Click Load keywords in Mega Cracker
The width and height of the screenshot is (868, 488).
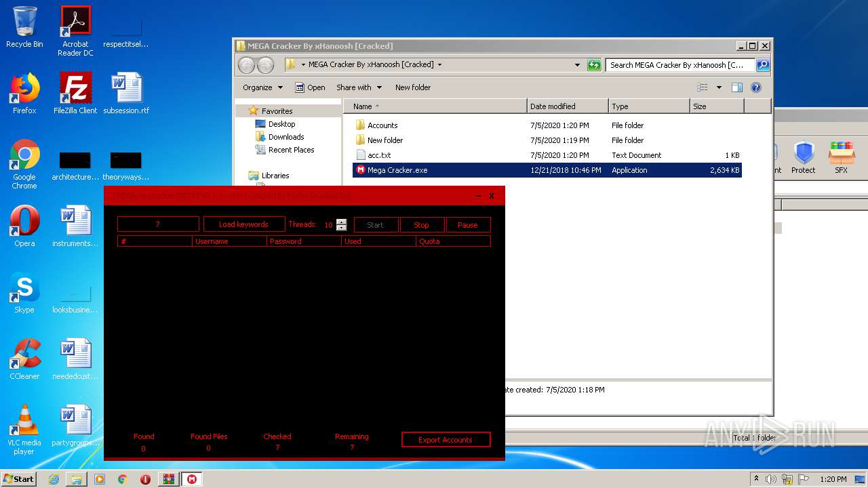click(x=243, y=224)
